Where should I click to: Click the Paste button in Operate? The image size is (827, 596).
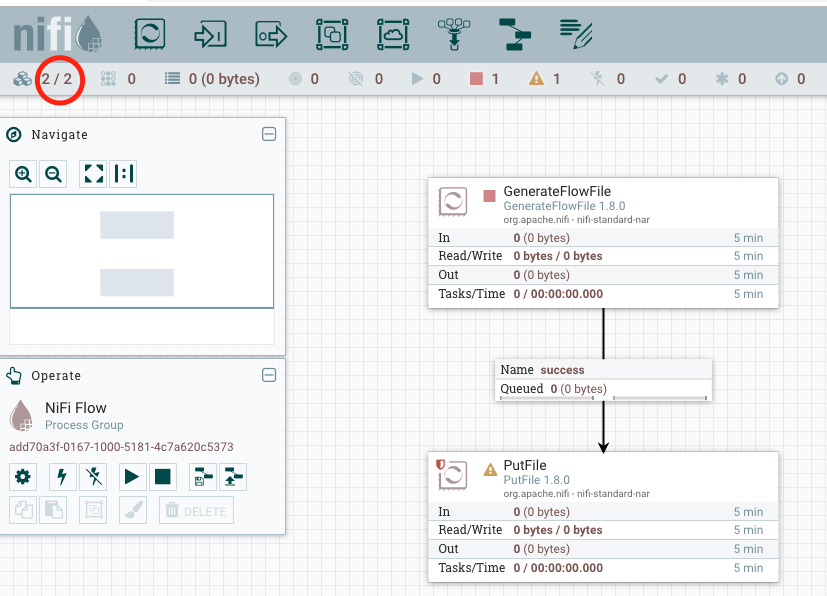pyautogui.click(x=53, y=510)
